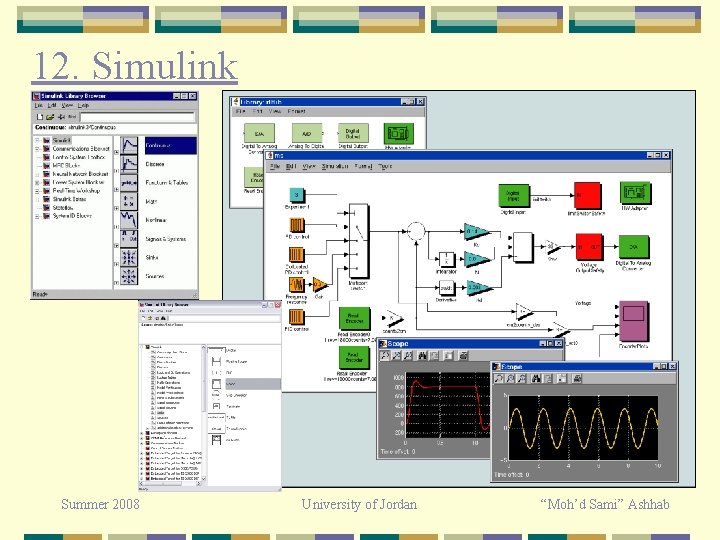
Task: Select Neural Network Blockset in library tree
Action: (80, 174)
